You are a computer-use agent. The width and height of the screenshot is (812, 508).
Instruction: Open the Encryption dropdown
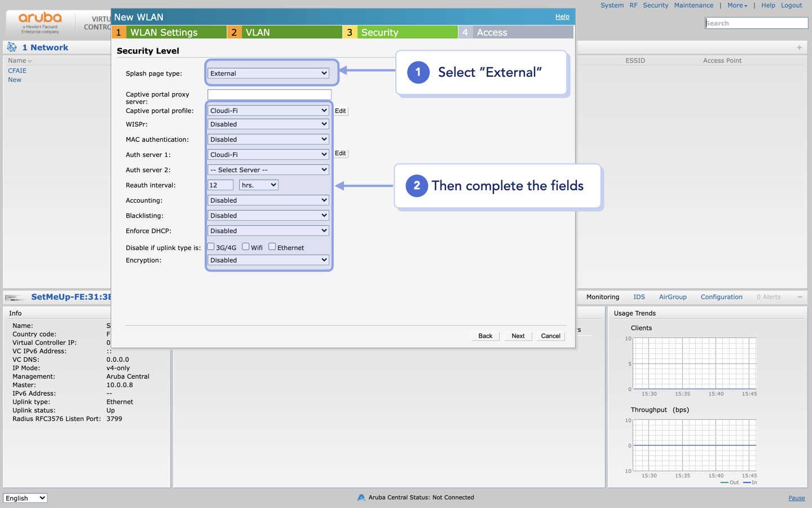coord(268,260)
